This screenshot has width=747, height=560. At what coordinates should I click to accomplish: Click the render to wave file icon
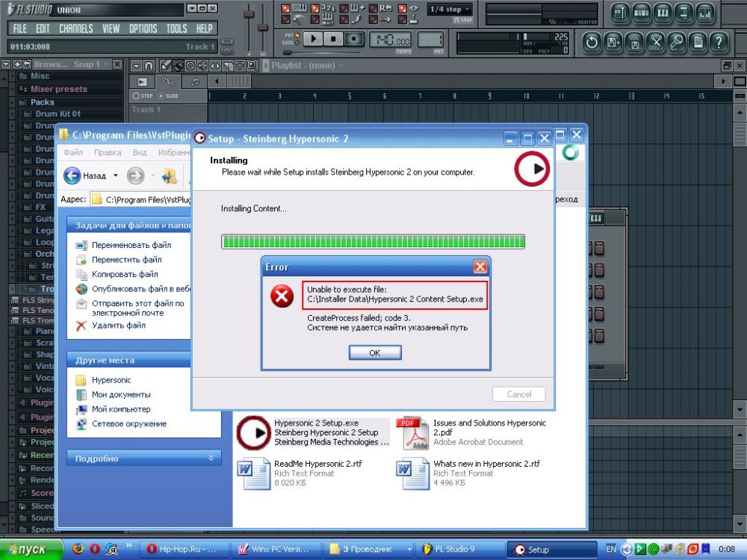point(634,43)
